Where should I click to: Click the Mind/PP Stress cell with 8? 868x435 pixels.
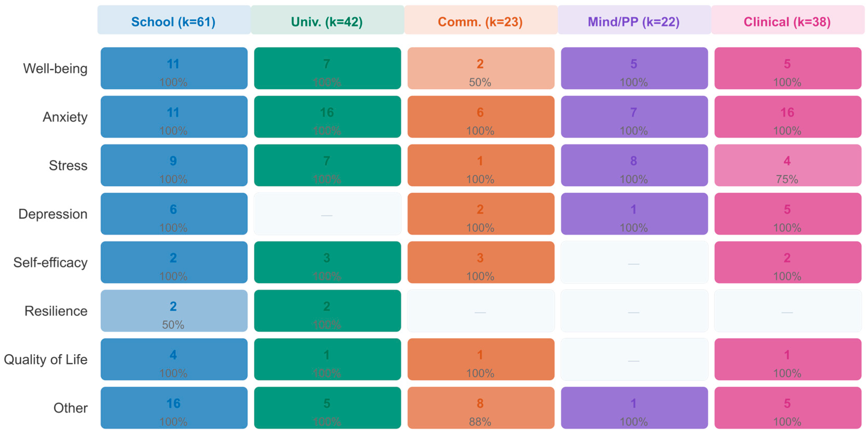coord(634,165)
